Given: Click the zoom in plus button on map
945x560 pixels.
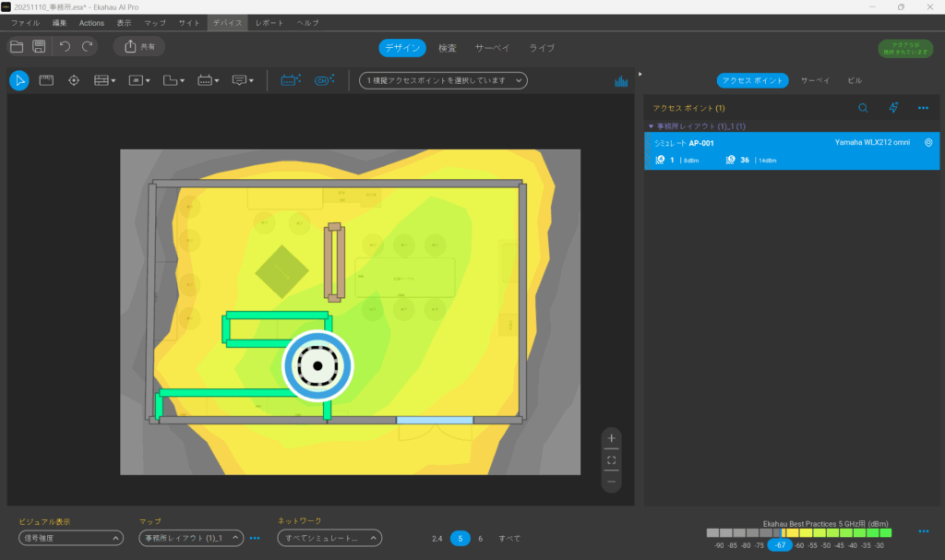Looking at the screenshot, I should 611,437.
